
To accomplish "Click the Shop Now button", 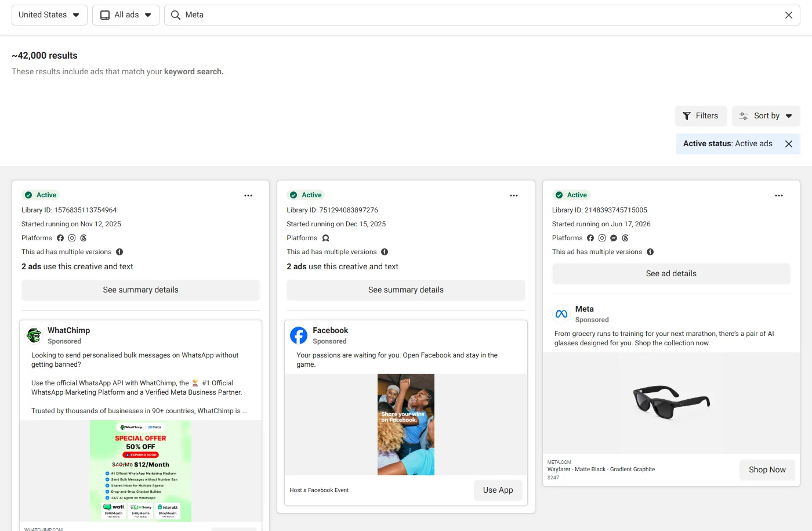I will point(767,469).
